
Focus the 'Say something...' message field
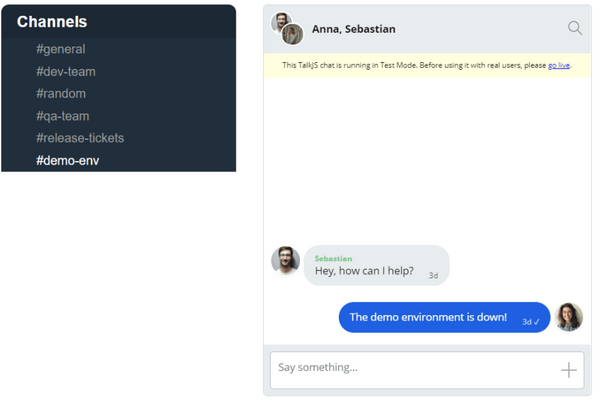pyautogui.click(x=427, y=370)
